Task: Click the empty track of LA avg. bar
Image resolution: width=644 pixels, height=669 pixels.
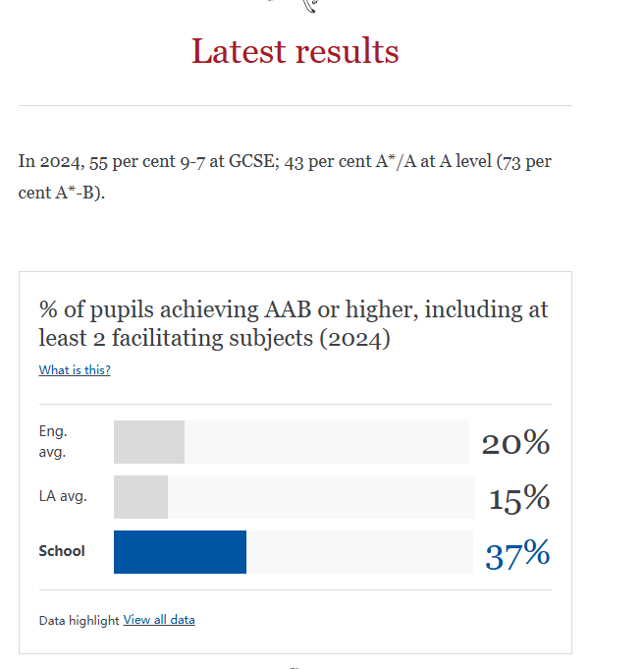Action: coord(321,497)
